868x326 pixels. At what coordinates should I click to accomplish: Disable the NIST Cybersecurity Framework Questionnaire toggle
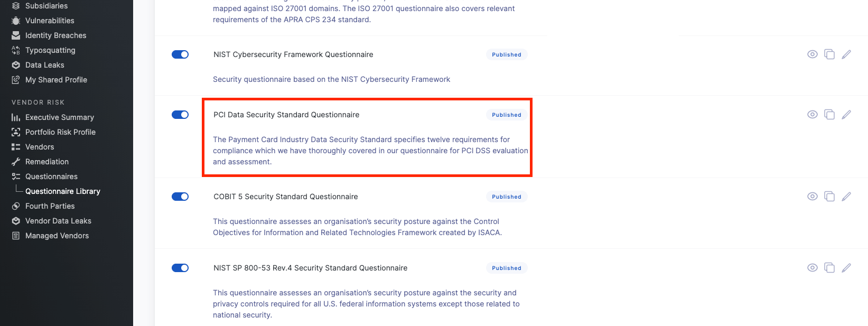point(180,54)
